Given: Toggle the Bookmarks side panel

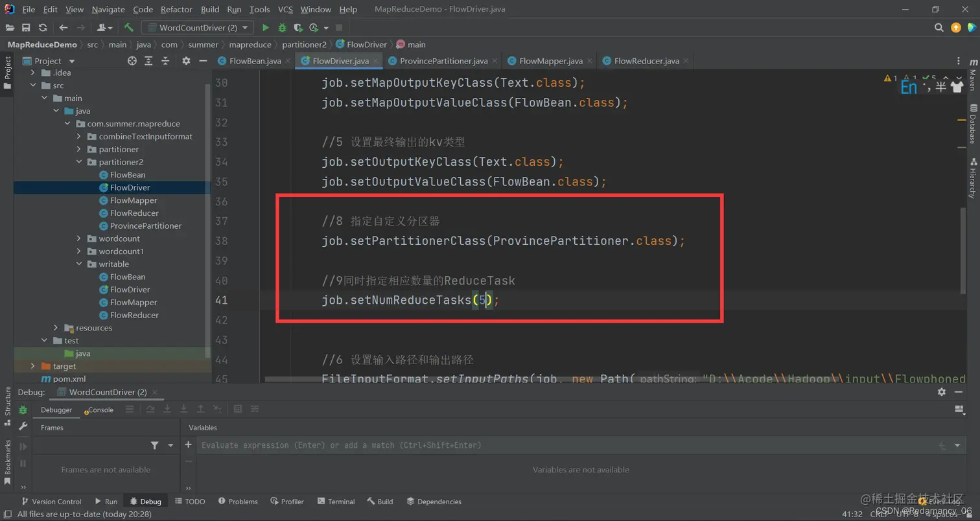Looking at the screenshot, I should pos(8,461).
